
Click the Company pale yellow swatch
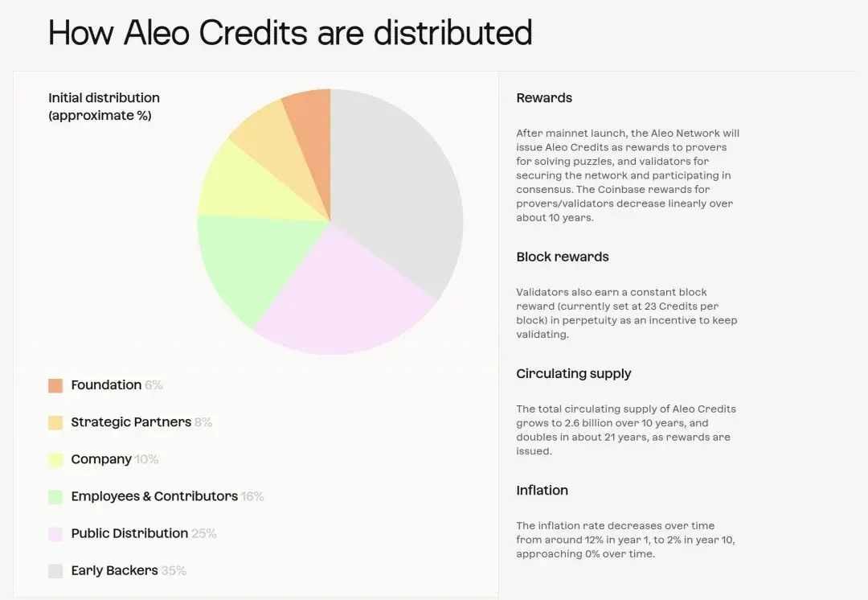coord(55,460)
